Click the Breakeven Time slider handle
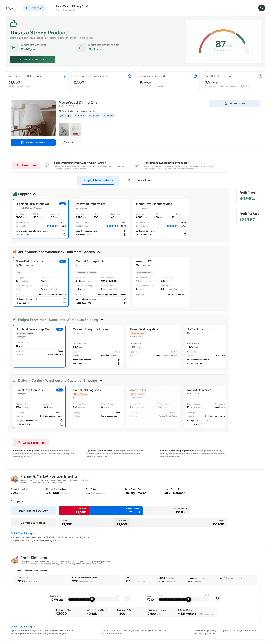This screenshot has width=271, height=644. tap(92, 599)
